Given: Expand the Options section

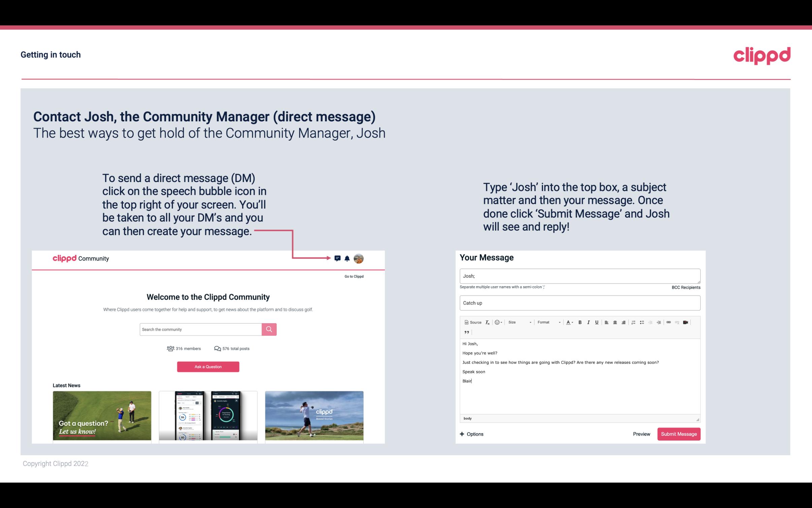Looking at the screenshot, I should [x=472, y=434].
